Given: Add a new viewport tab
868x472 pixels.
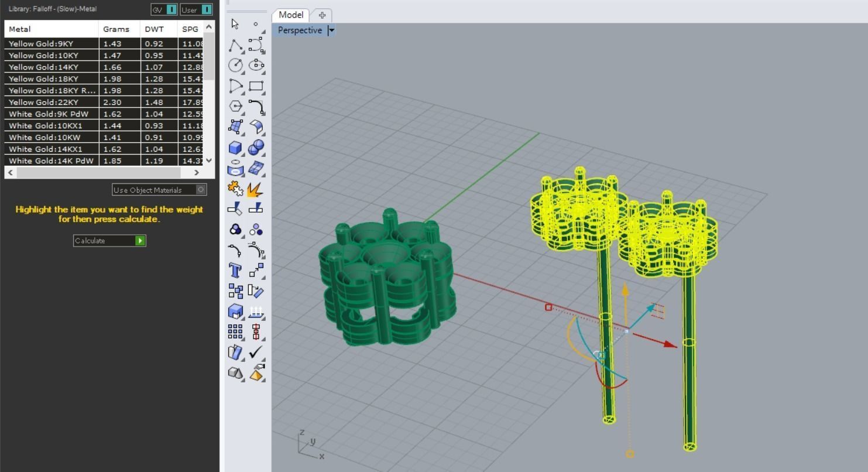Looking at the screenshot, I should [322, 15].
